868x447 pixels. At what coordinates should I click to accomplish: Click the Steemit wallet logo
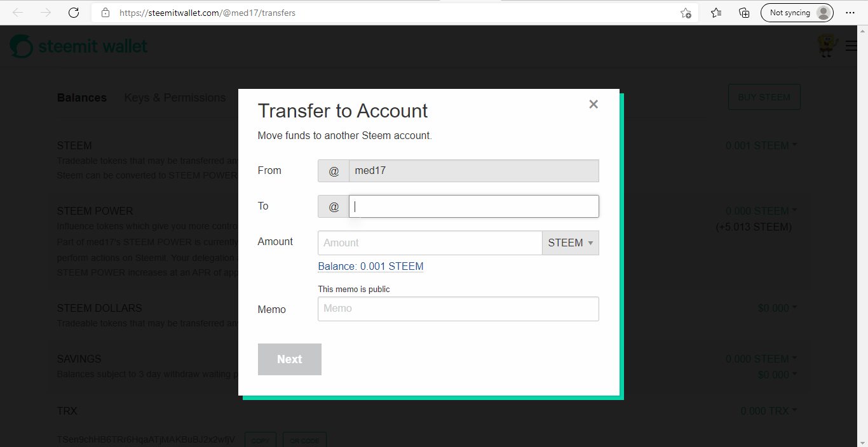point(79,46)
